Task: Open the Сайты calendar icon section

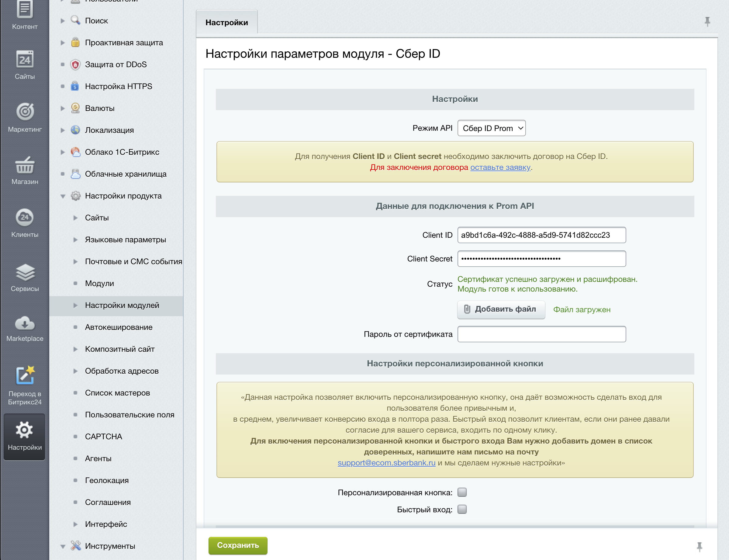Action: [x=25, y=60]
